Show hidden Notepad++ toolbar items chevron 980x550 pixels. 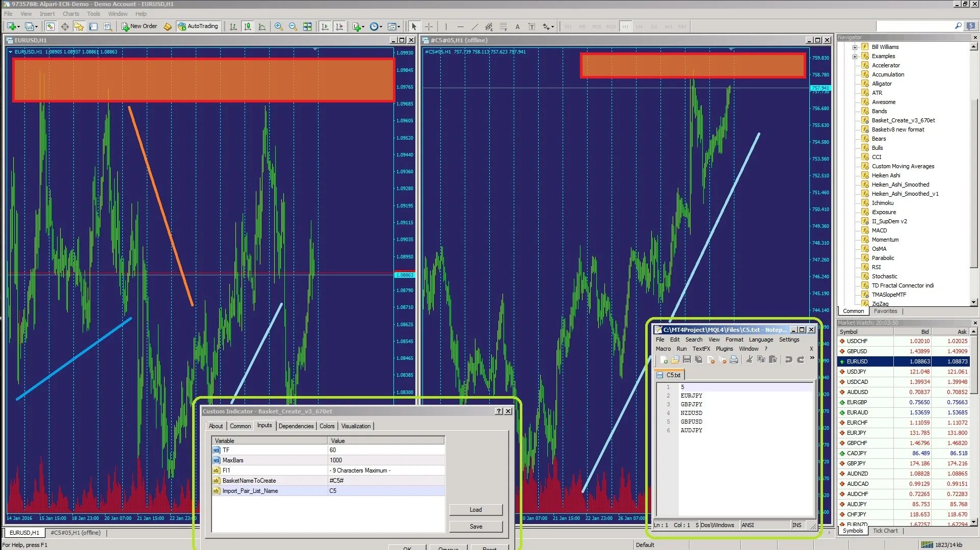pyautogui.click(x=812, y=358)
